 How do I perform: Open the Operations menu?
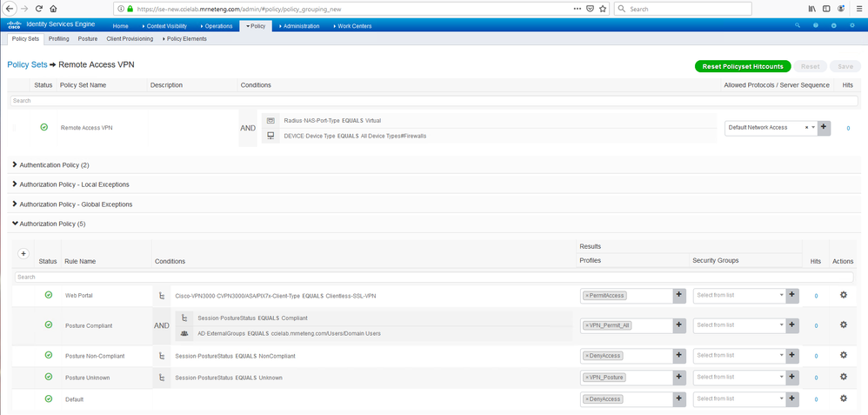coord(217,26)
